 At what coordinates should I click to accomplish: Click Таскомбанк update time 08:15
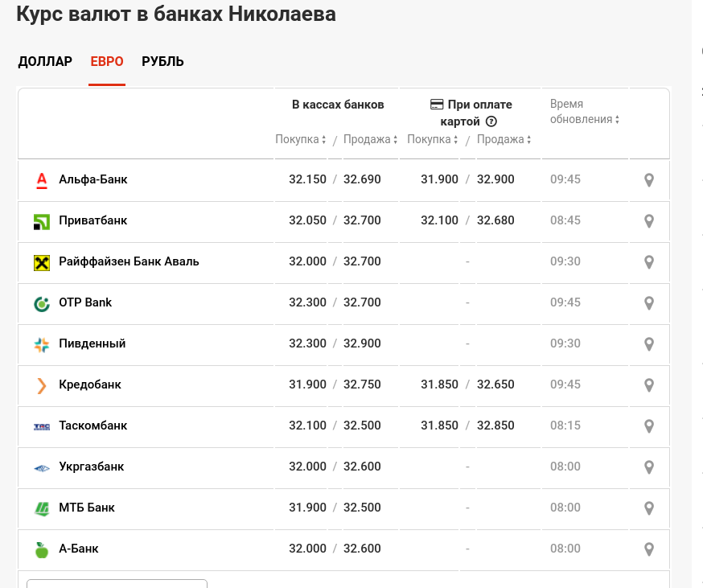(x=565, y=426)
